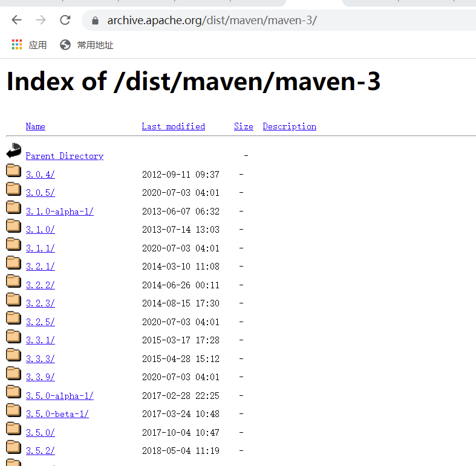Reload the page with the refresh icon
Image resolution: width=476 pixels, height=466 pixels.
[x=65, y=21]
